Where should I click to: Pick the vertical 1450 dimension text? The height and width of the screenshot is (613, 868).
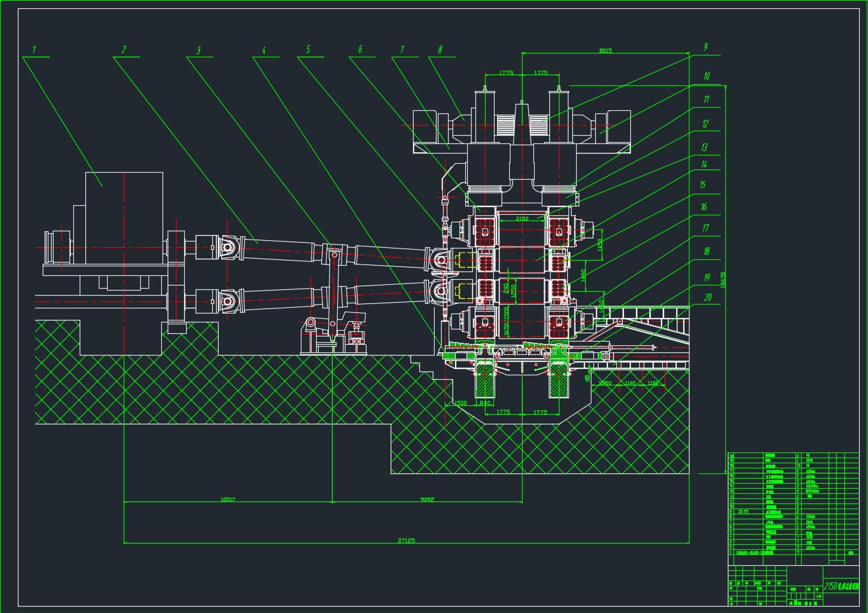coord(600,245)
